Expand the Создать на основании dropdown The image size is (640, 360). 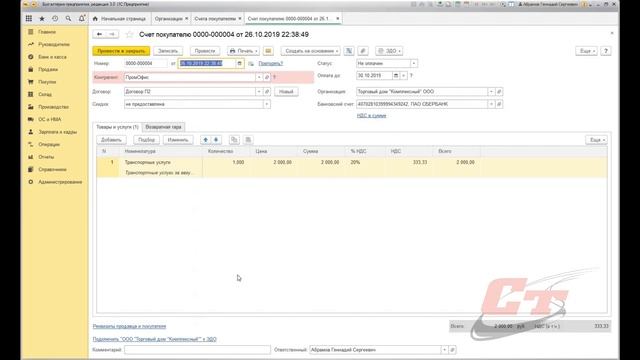[311, 51]
